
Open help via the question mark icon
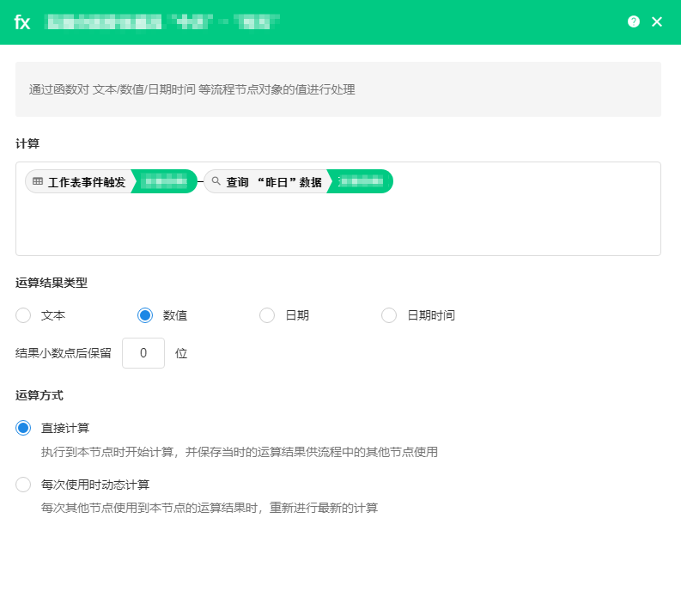pos(634,21)
